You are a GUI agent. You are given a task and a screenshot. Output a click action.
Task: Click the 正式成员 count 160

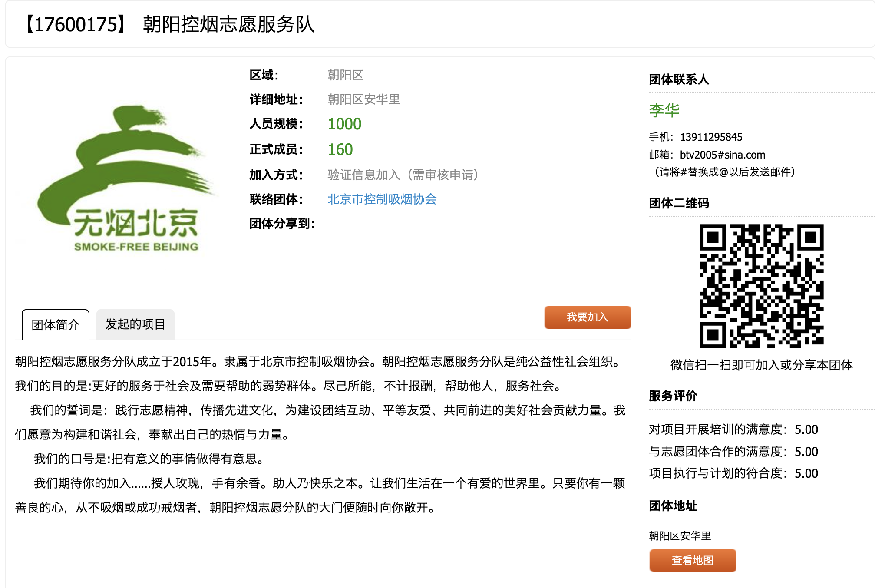340,150
